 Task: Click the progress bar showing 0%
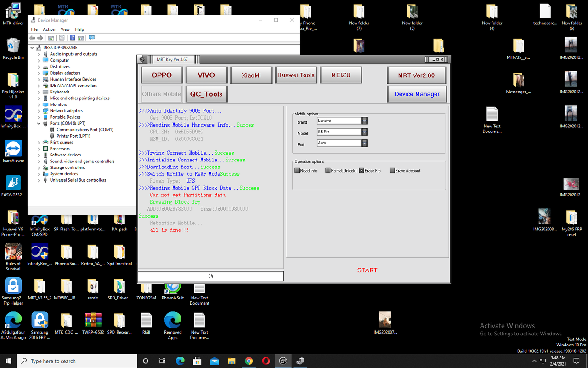(211, 276)
